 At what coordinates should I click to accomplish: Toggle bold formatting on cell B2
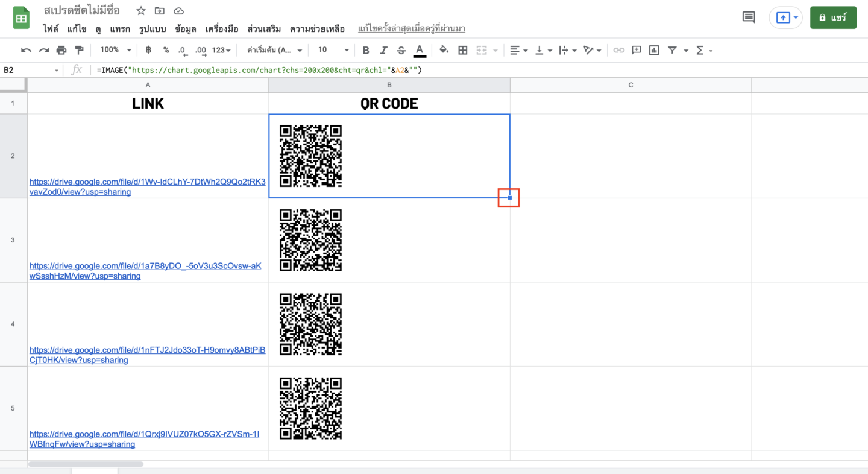tap(365, 50)
